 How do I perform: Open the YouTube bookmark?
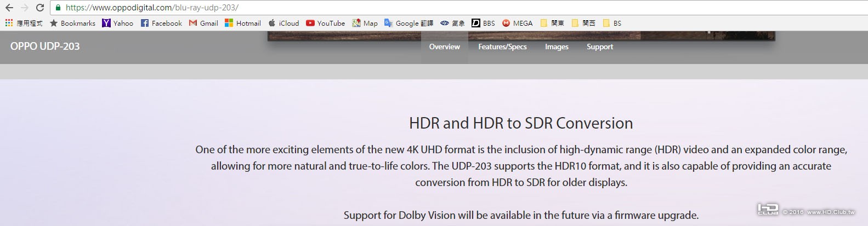(x=326, y=23)
